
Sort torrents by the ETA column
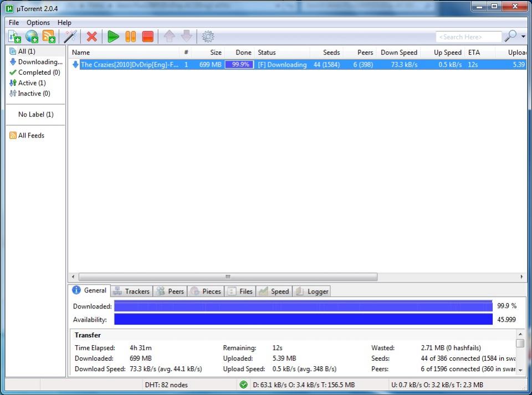coord(480,53)
